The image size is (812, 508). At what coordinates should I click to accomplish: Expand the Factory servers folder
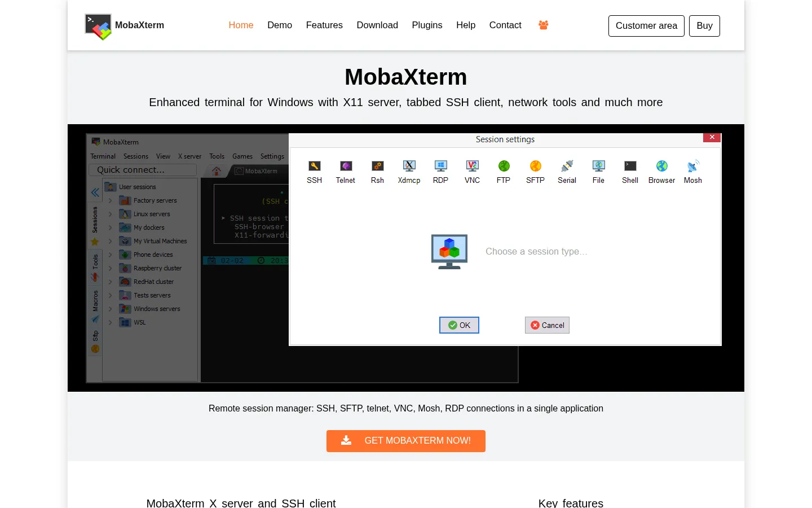[x=110, y=200]
